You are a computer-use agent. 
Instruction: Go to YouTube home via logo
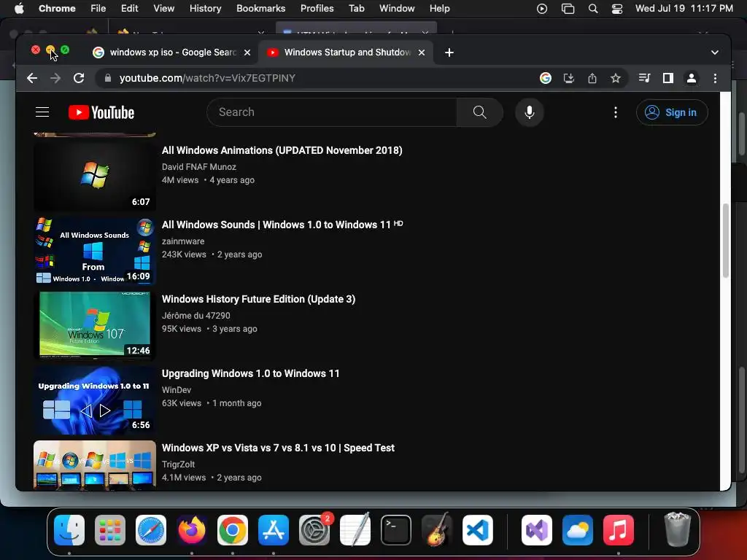click(x=101, y=112)
